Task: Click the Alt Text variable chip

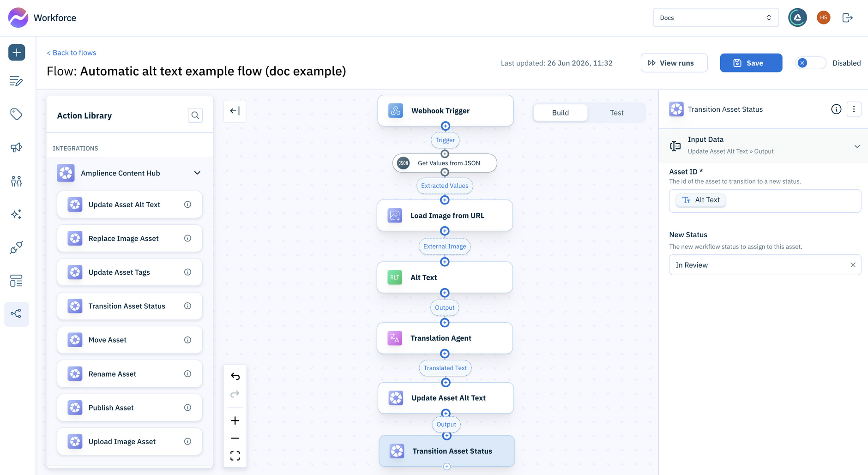Action: point(701,200)
